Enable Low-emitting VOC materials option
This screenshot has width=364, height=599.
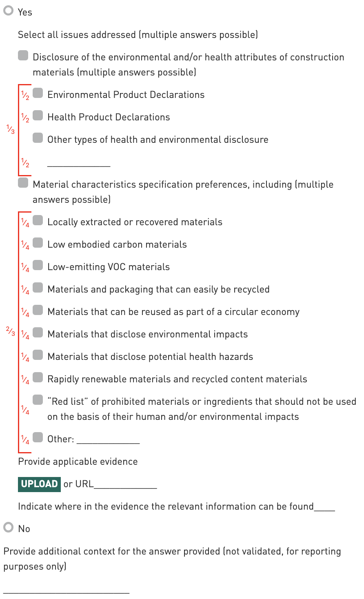(38, 265)
